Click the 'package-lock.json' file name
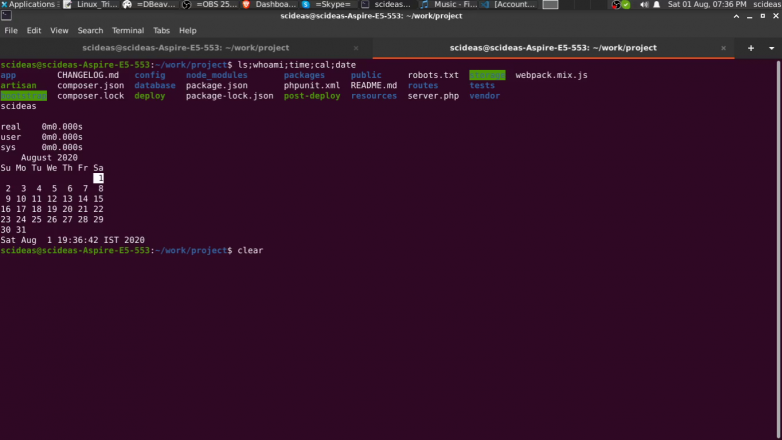The image size is (782, 440). pyautogui.click(x=229, y=96)
